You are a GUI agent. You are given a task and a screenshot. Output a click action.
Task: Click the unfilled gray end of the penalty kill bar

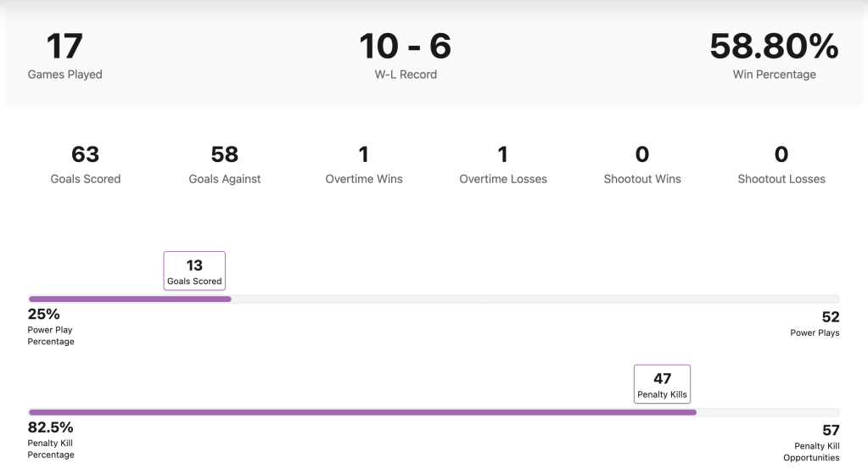coord(768,412)
